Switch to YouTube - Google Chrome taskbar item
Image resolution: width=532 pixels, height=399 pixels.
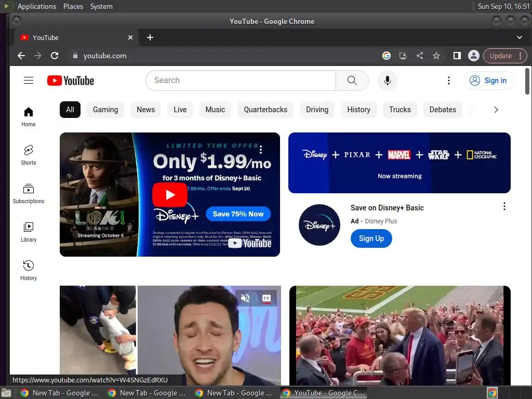click(323, 393)
